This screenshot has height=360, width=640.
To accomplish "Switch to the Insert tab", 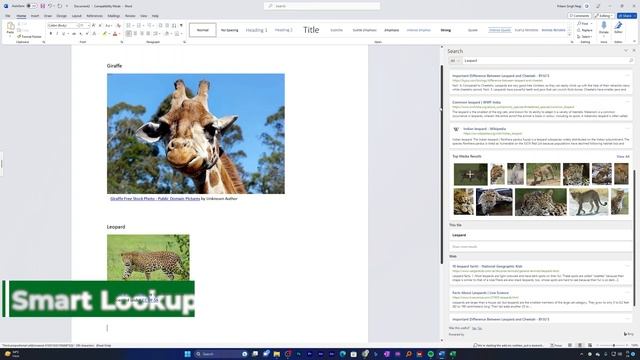I will tap(35, 16).
